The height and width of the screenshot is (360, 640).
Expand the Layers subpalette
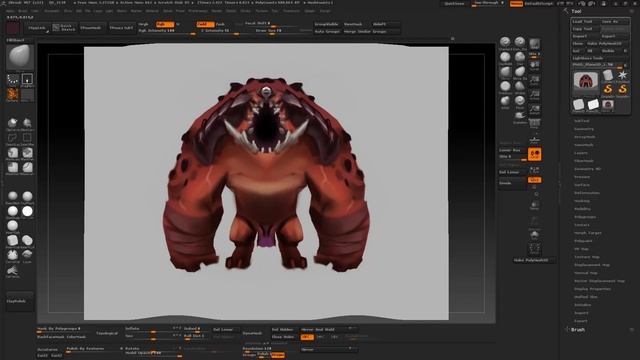pos(581,153)
